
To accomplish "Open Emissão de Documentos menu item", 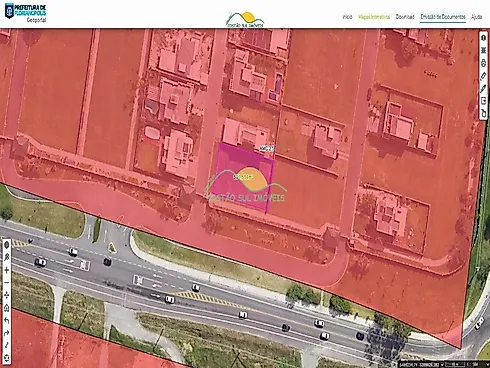I will tap(443, 17).
